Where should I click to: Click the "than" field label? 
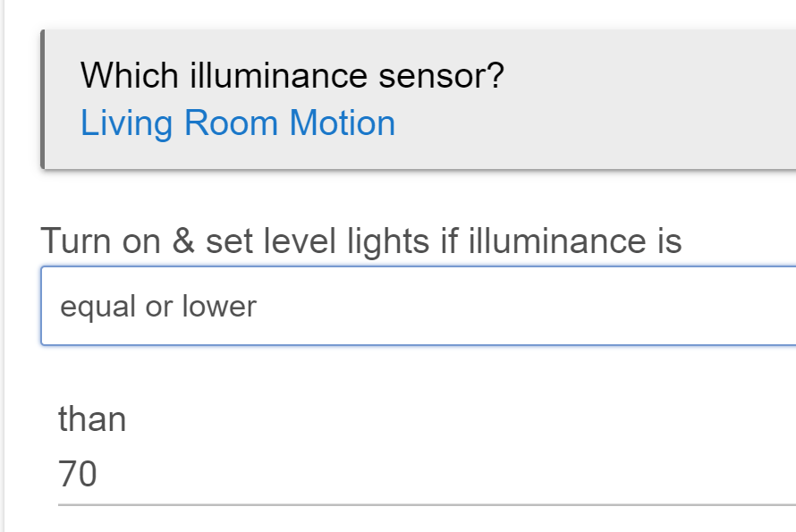coord(92,418)
